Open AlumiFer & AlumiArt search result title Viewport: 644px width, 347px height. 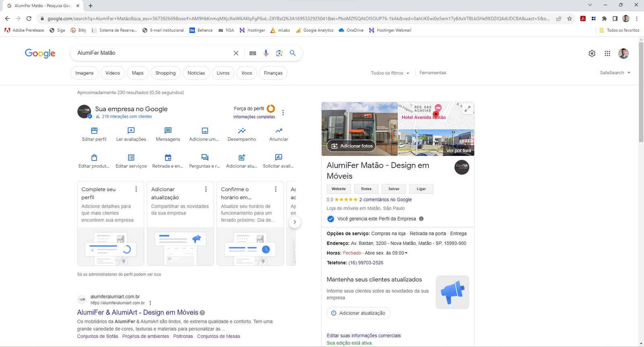(138, 312)
